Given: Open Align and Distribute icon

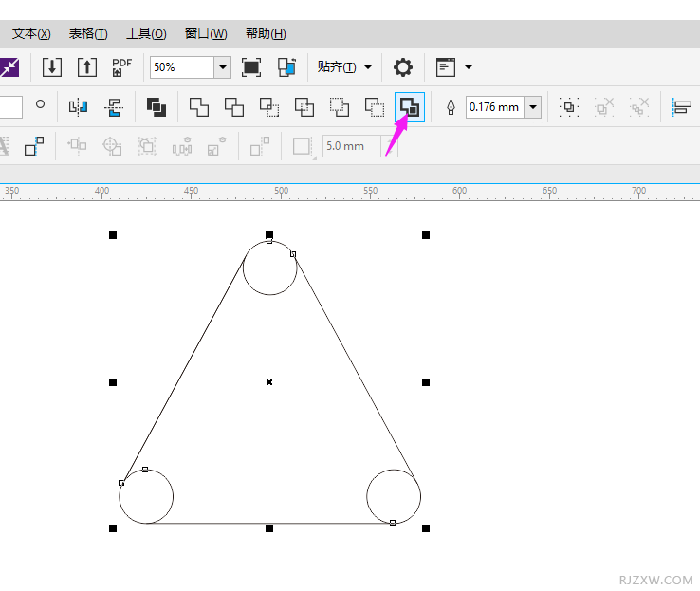Looking at the screenshot, I should click(681, 107).
